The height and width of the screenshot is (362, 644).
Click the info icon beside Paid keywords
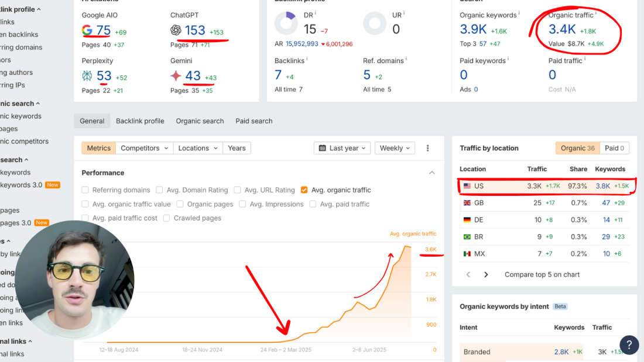pos(508,58)
